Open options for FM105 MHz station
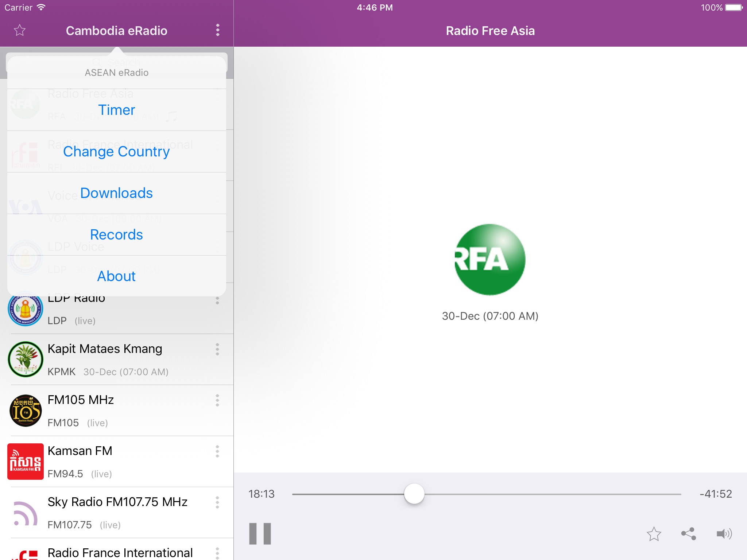The image size is (747, 560). pyautogui.click(x=217, y=400)
